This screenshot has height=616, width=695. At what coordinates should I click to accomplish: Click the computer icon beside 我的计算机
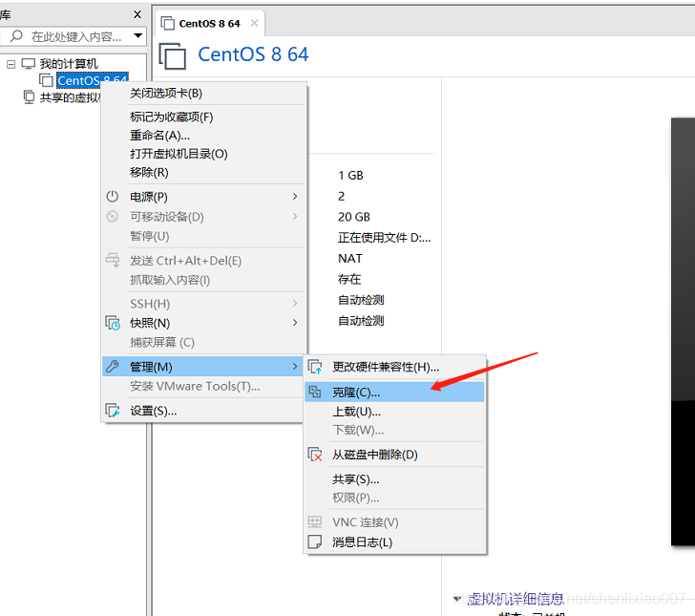[x=29, y=63]
